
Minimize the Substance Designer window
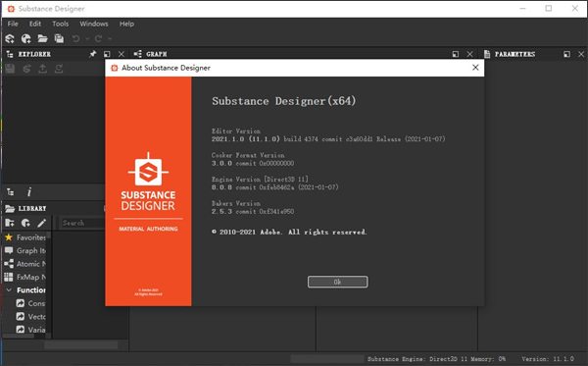522,8
